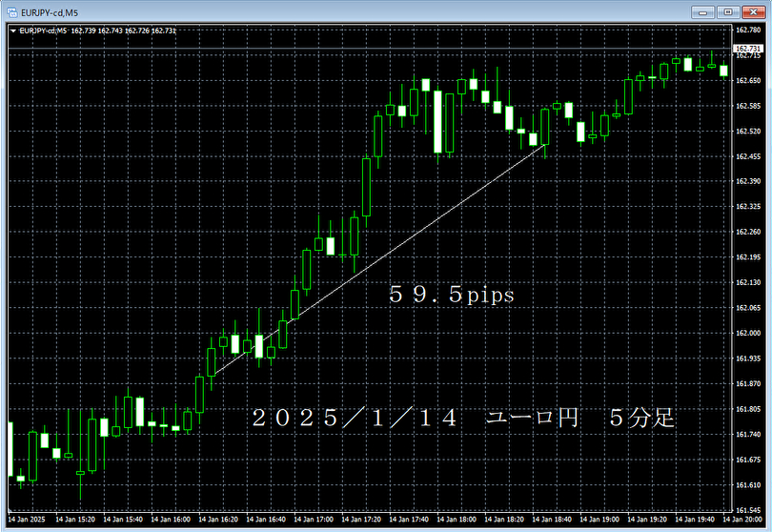Click the current price tag 162.731

(748, 49)
